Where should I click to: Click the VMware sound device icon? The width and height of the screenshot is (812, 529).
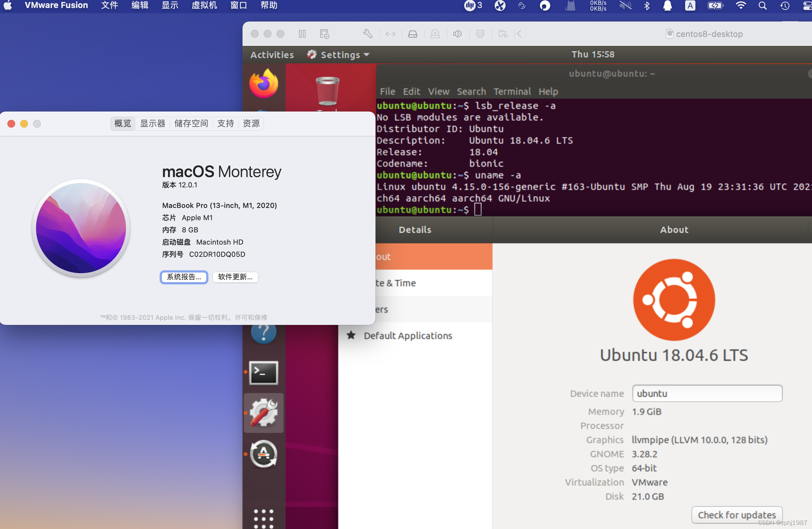click(457, 34)
